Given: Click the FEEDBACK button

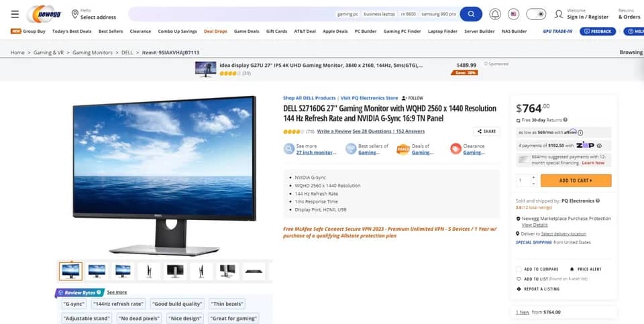Looking at the screenshot, I should tap(598, 32).
